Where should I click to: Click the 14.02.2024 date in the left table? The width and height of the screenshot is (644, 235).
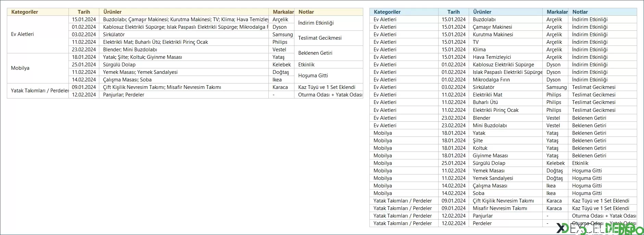point(84,80)
